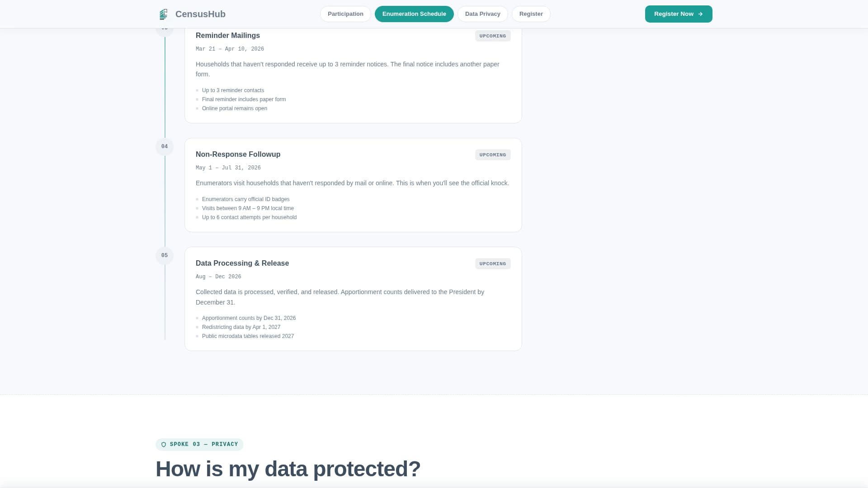Select timeline step marker 04
Screen dimensions: 868x488
(x=165, y=147)
